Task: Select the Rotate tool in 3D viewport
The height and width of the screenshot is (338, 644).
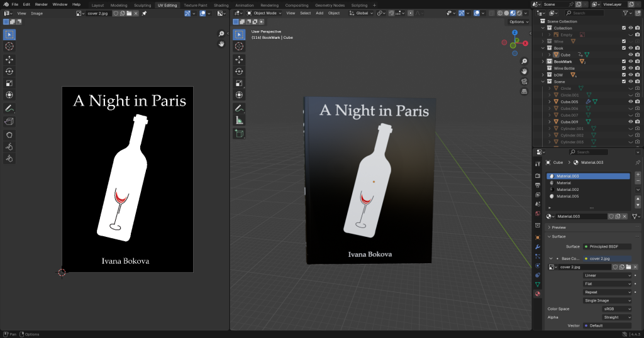Action: (x=239, y=72)
